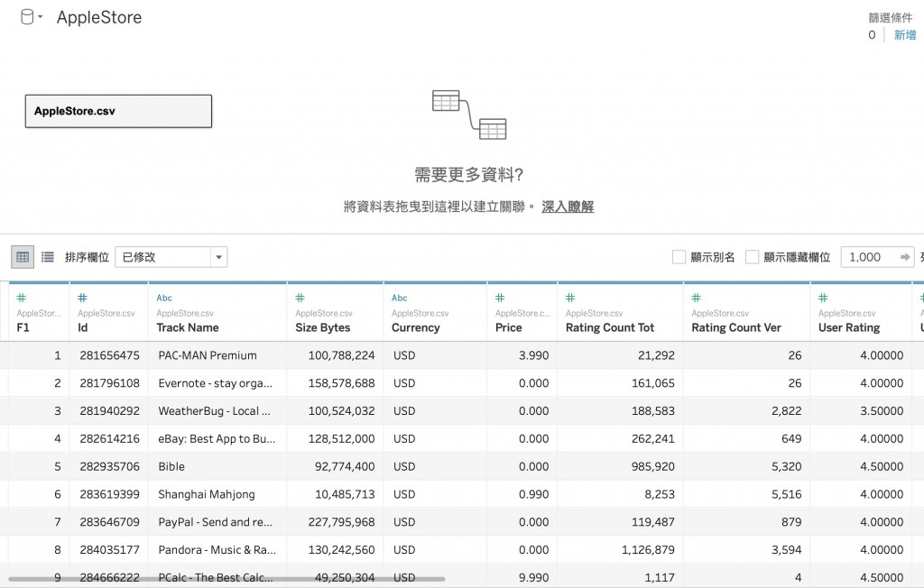
Task: Change the Currency Abc type icon
Action: 400,298
